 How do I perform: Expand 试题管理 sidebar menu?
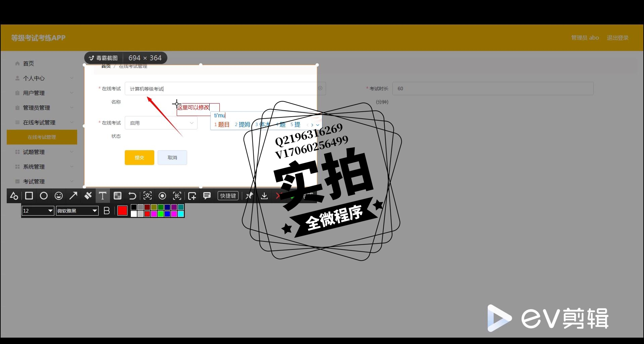[x=42, y=152]
